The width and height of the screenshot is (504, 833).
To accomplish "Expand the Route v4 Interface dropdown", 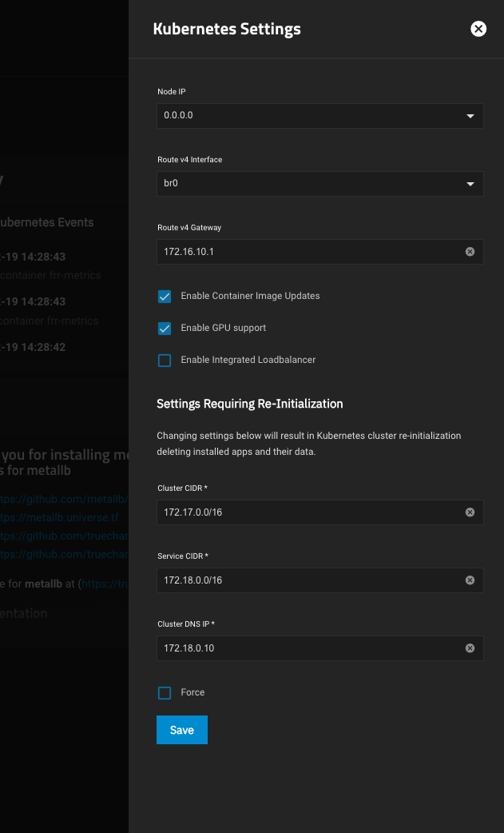I will pos(319,184).
